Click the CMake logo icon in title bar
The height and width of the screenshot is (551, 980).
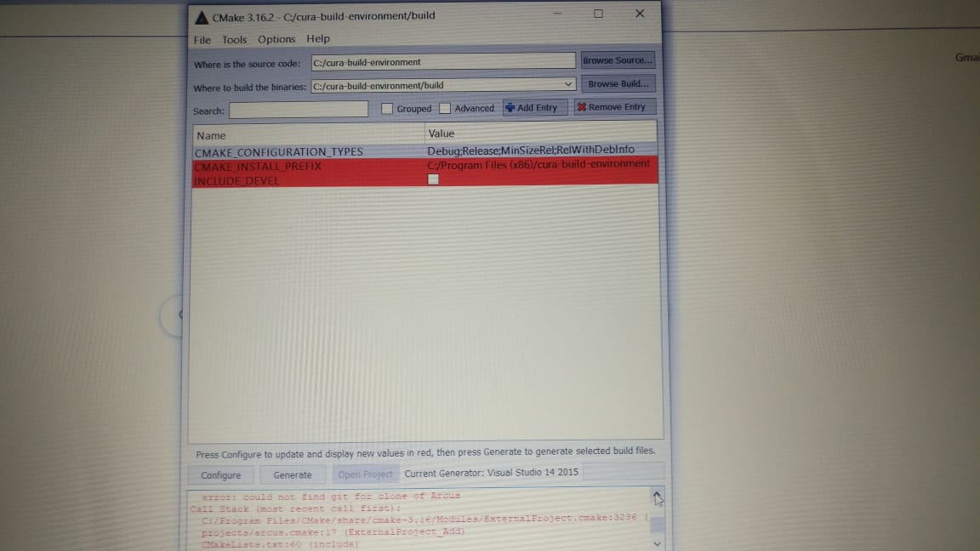(x=202, y=18)
